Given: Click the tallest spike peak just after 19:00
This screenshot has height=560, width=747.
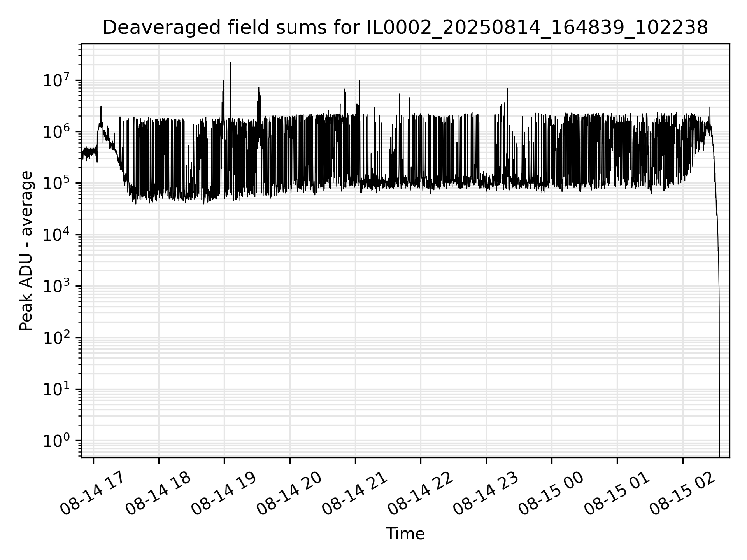Looking at the screenshot, I should click(x=231, y=63).
